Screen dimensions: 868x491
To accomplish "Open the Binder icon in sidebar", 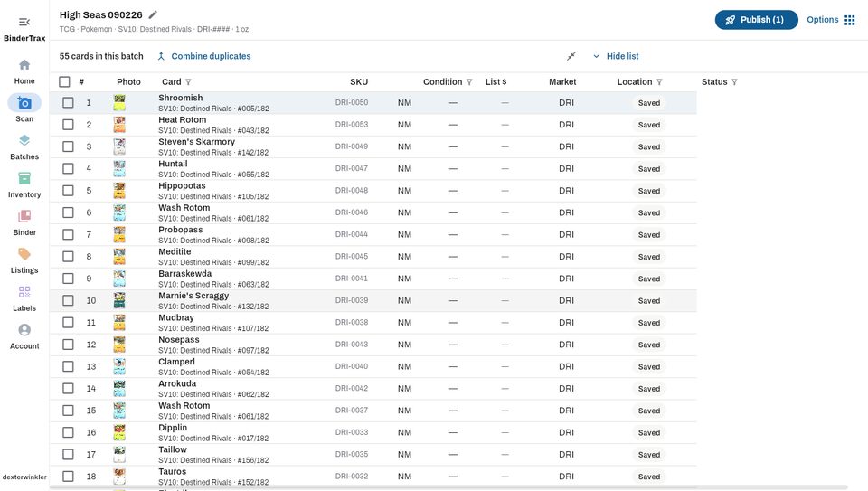I will coord(24,216).
